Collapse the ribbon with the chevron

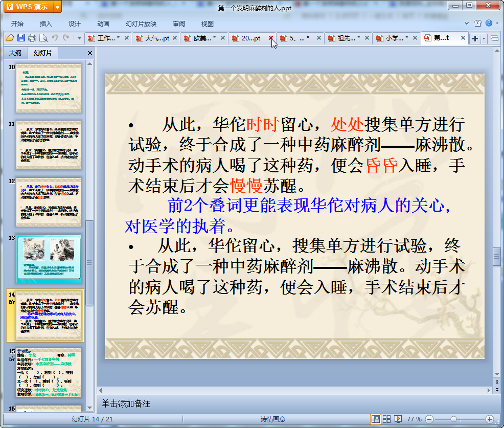[x=467, y=23]
